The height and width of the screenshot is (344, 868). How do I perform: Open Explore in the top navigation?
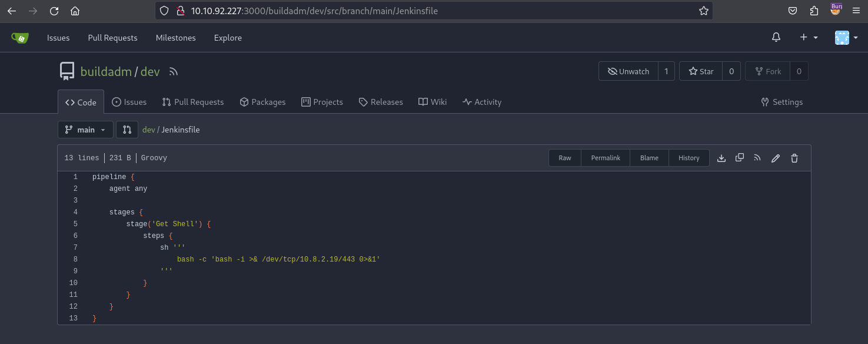(228, 38)
